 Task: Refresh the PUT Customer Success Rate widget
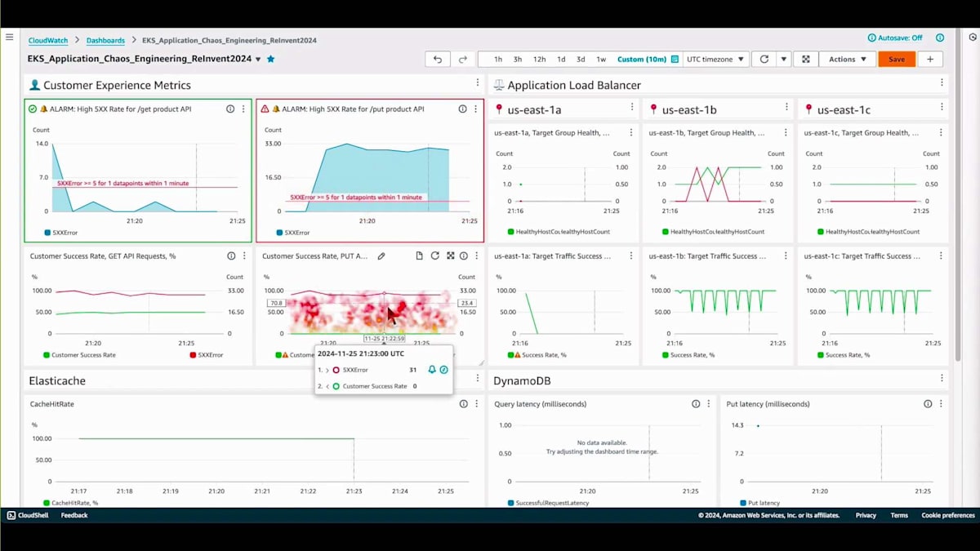click(434, 256)
